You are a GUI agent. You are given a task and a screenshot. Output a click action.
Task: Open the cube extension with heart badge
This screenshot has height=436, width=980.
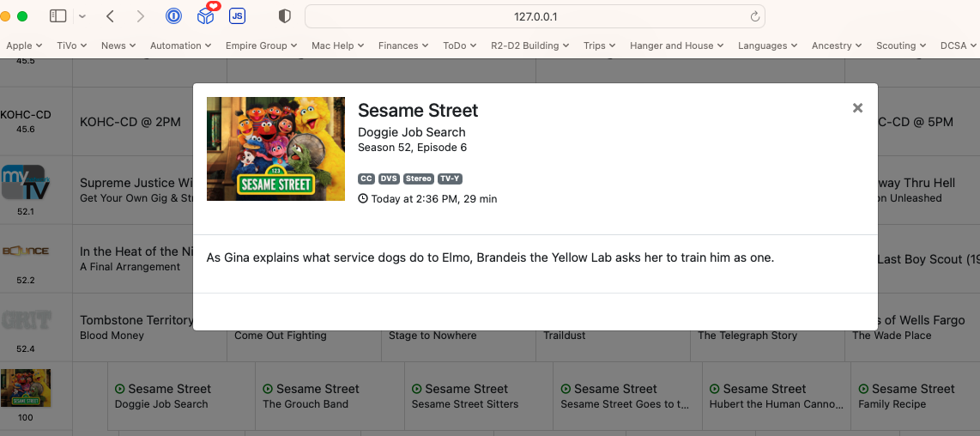click(x=206, y=15)
